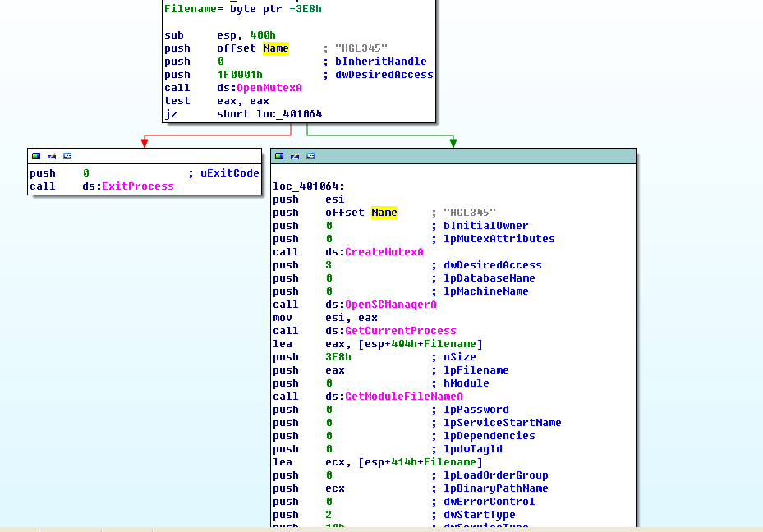The image size is (763, 532).
Task: Select the ExitProcess function name
Action: coord(137,186)
